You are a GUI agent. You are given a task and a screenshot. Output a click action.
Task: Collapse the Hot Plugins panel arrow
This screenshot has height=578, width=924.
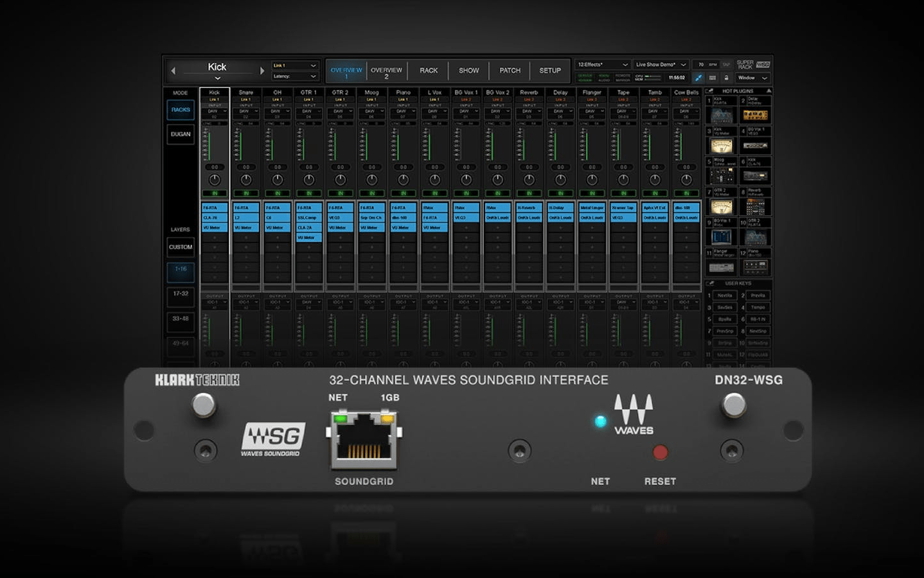[x=769, y=91]
